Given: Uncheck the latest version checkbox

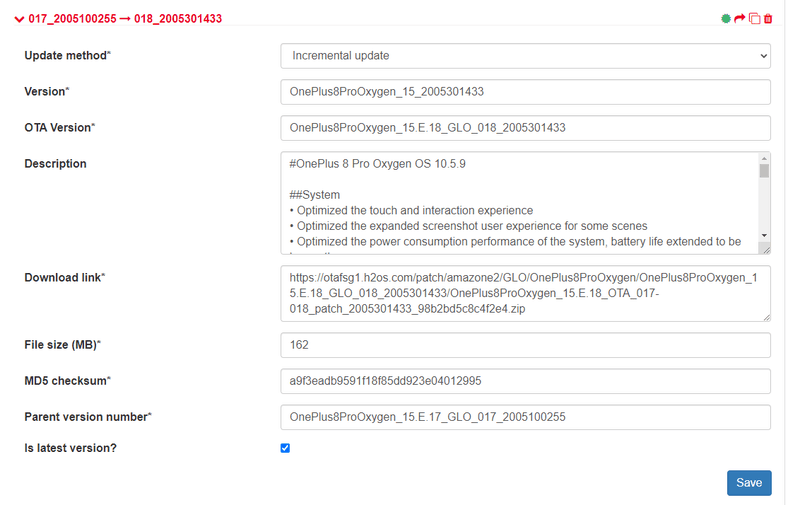Looking at the screenshot, I should pyautogui.click(x=285, y=448).
